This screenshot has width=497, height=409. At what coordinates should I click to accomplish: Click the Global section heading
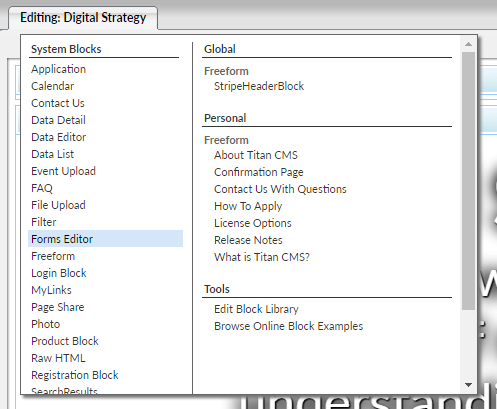pyautogui.click(x=220, y=49)
